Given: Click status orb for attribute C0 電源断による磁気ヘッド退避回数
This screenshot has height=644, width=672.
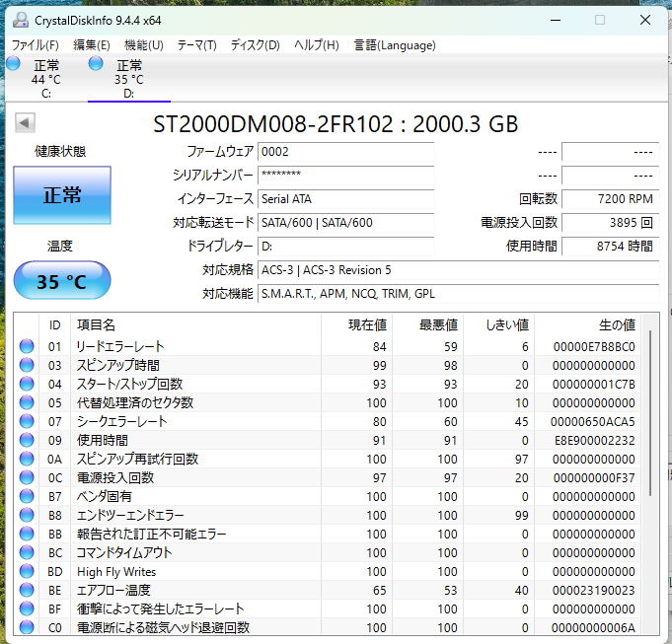Looking at the screenshot, I should tap(27, 627).
